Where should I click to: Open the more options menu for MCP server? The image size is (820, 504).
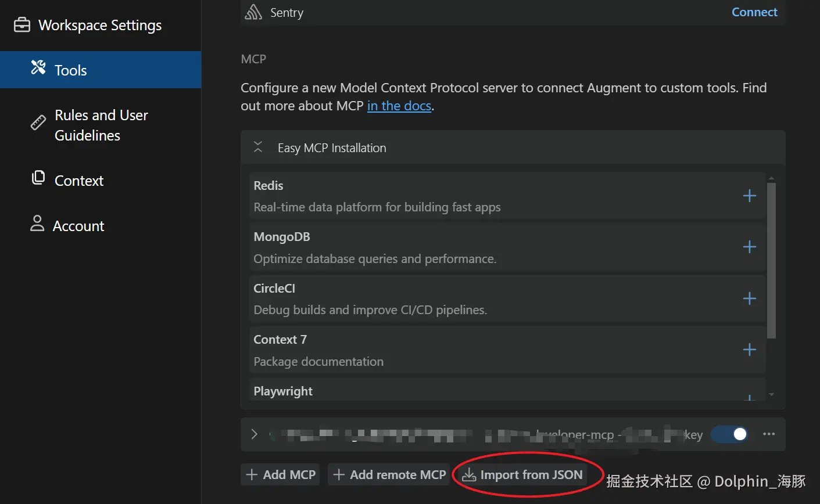pos(769,434)
